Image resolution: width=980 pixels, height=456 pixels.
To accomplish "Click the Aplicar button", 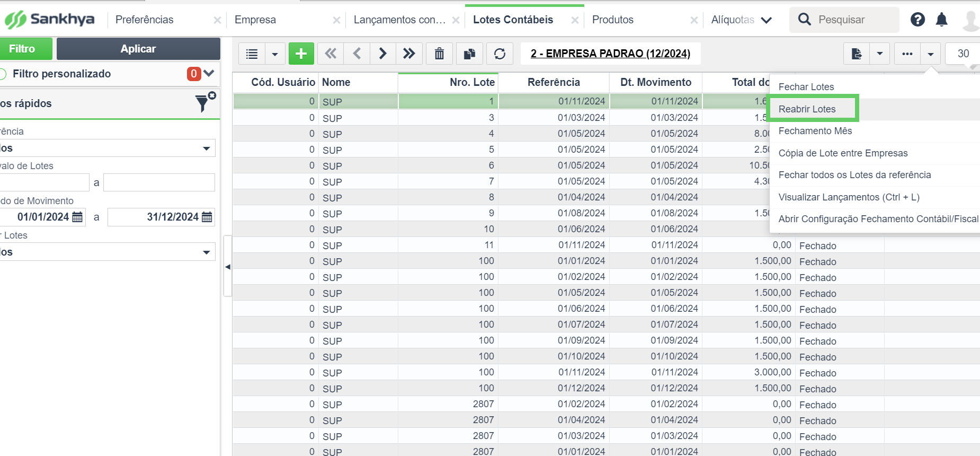I will [138, 49].
